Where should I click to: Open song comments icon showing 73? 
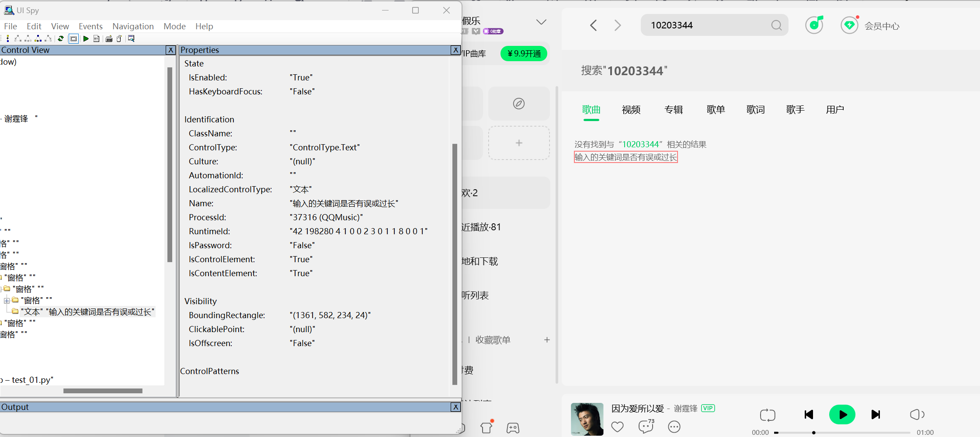pos(646,426)
